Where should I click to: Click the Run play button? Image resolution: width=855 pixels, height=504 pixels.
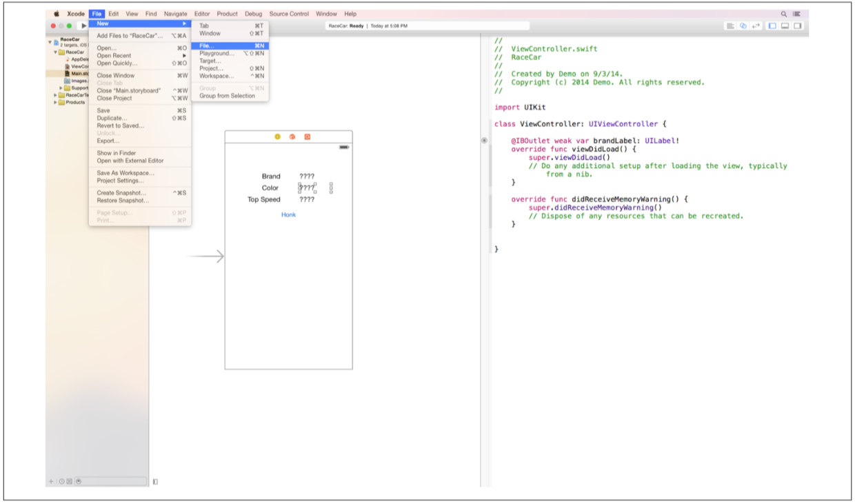click(x=84, y=26)
